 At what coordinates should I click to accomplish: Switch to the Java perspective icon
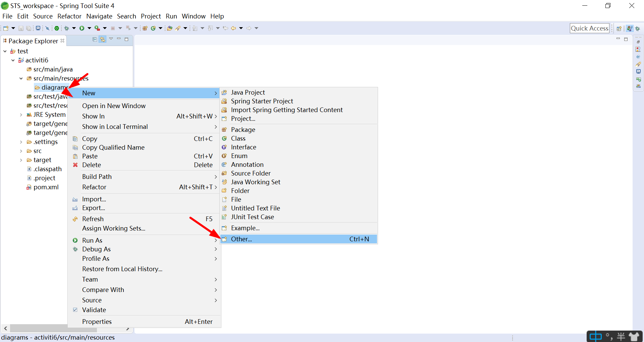(x=630, y=28)
